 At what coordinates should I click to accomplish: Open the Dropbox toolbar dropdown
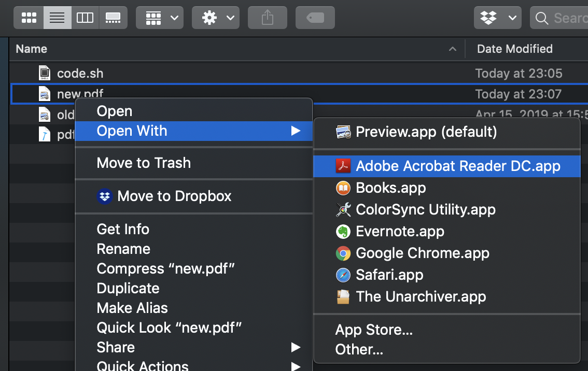tap(498, 18)
